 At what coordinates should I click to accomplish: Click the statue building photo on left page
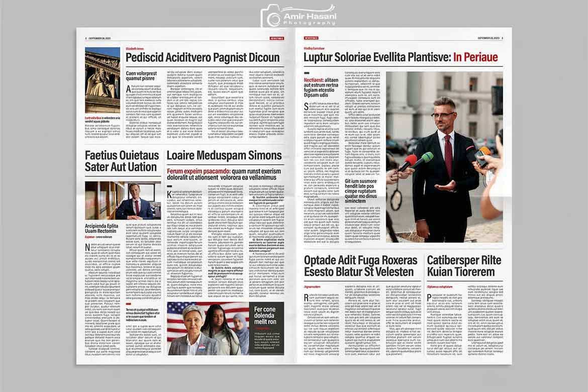point(103,80)
